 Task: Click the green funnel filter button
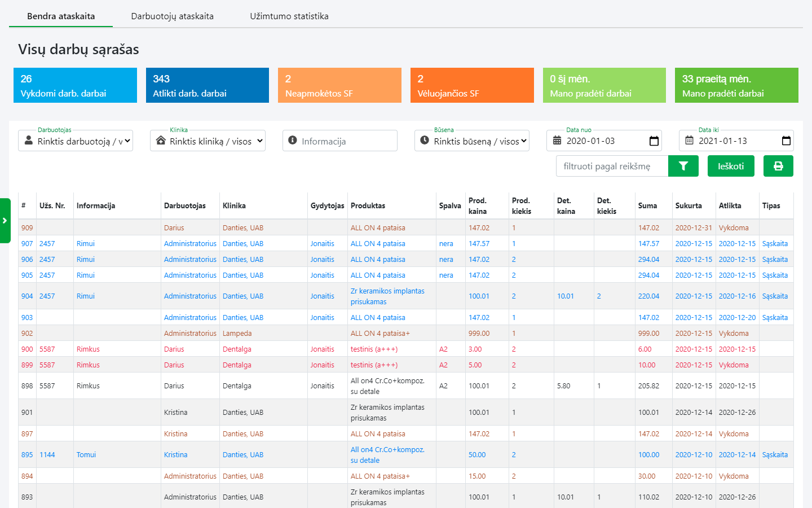pyautogui.click(x=683, y=166)
